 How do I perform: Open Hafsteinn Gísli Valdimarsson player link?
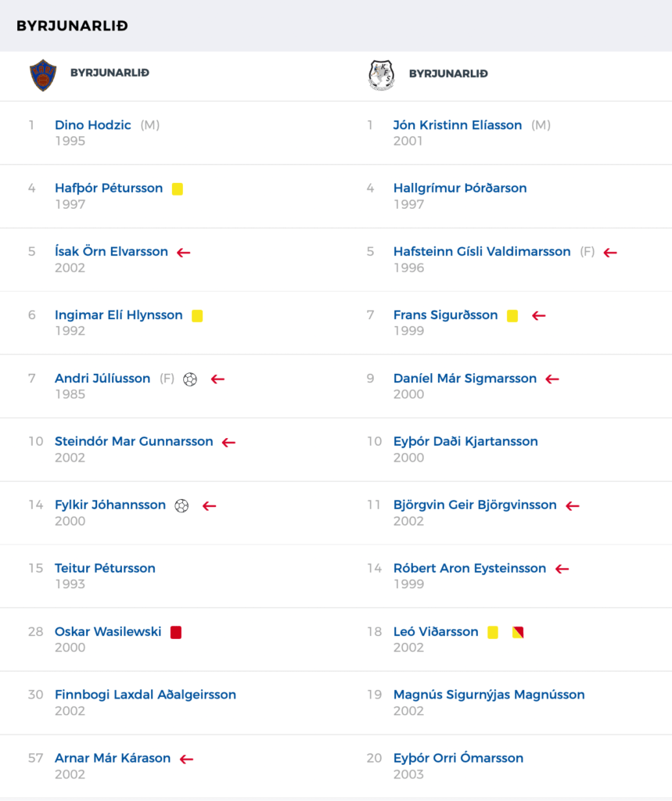[482, 252]
